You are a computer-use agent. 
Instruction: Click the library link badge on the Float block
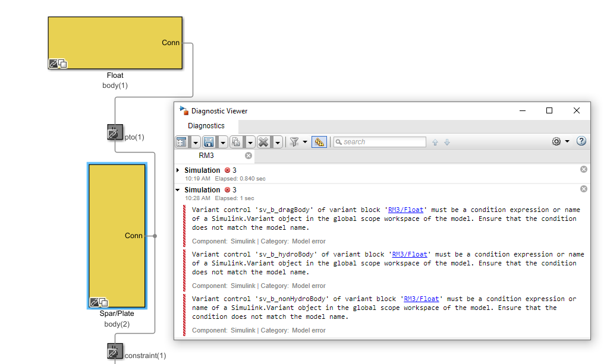tap(54, 64)
